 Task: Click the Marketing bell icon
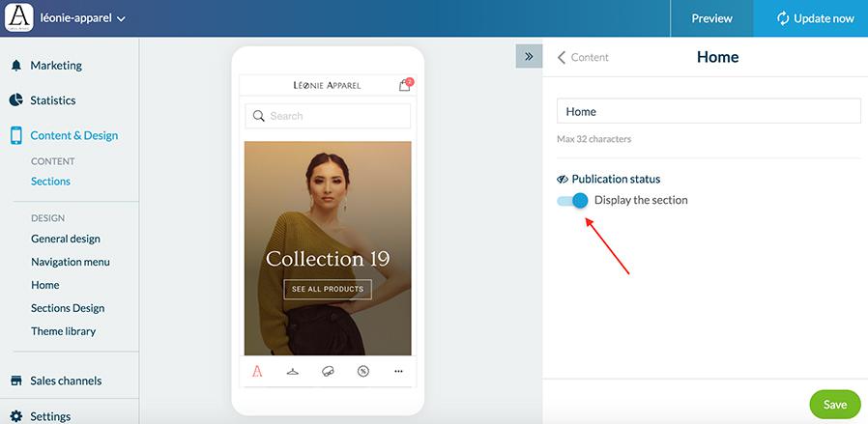(15, 66)
